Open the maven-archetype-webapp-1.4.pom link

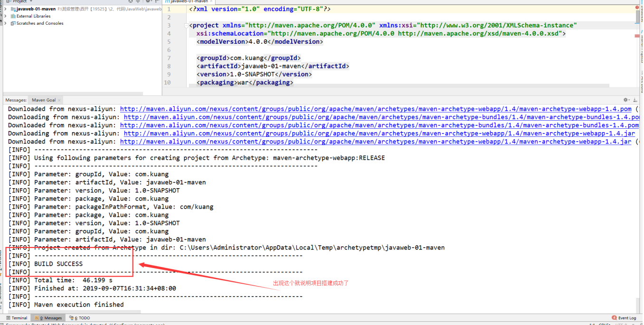(376, 109)
